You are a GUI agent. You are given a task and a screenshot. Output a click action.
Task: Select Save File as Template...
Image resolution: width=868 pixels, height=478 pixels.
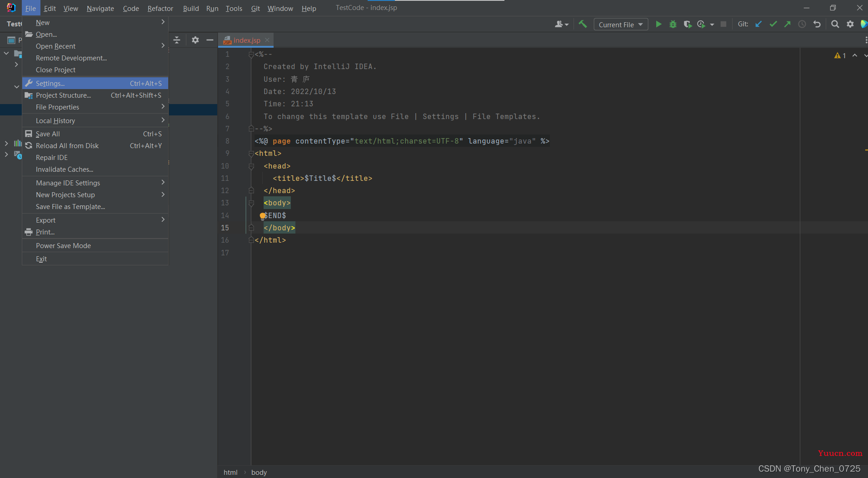[x=95, y=206]
